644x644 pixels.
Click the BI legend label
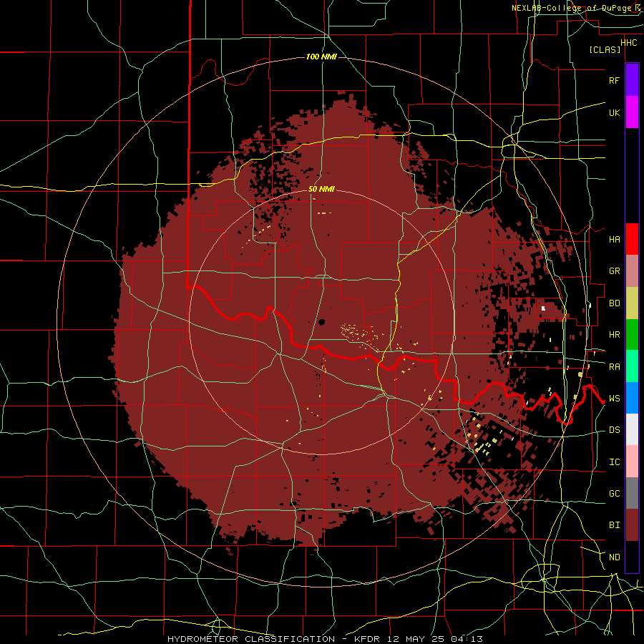click(614, 525)
